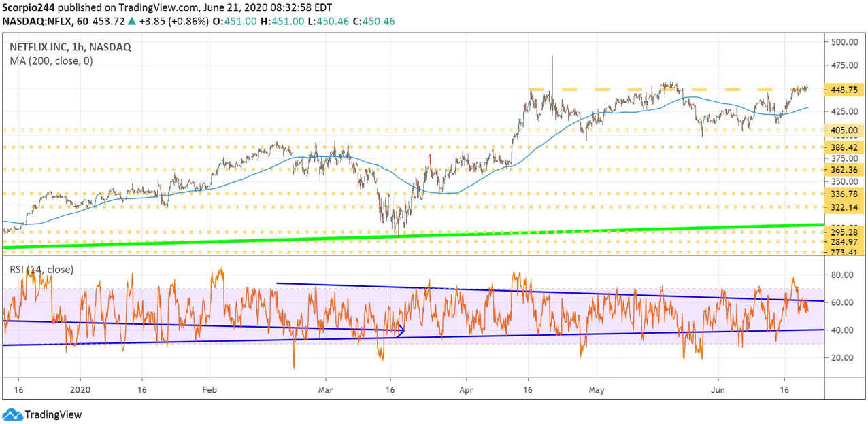Select the RSI (14, close) indicator label

[x=41, y=270]
